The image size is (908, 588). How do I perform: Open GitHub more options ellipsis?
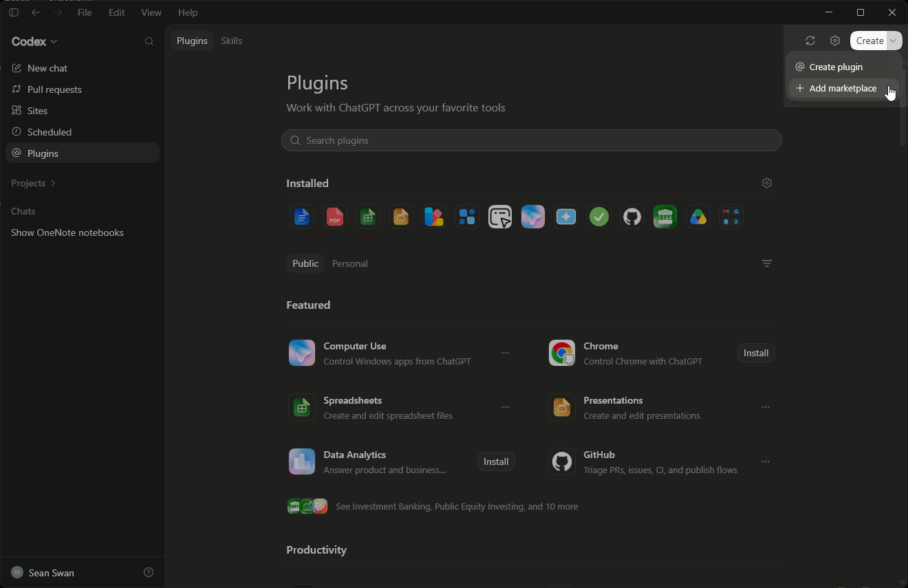766,461
